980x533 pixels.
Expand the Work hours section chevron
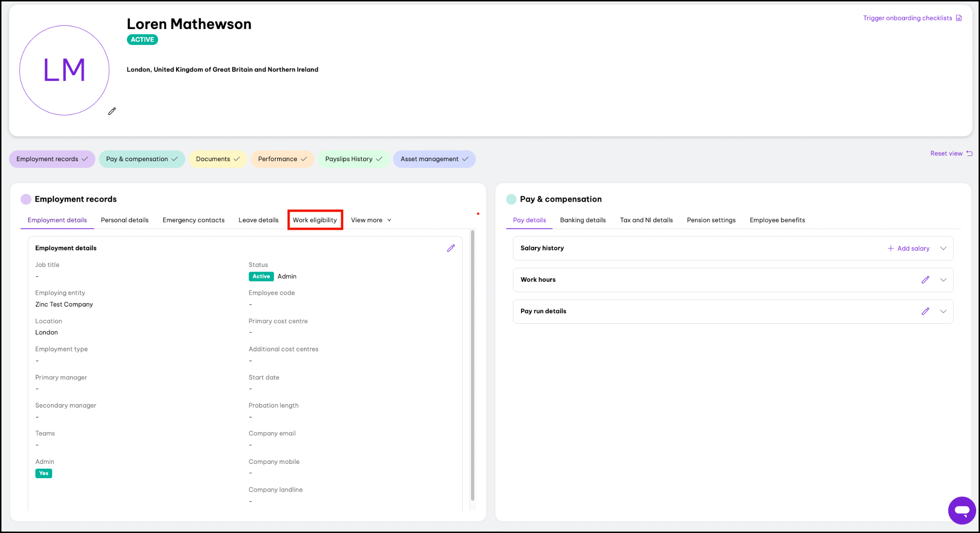(943, 280)
